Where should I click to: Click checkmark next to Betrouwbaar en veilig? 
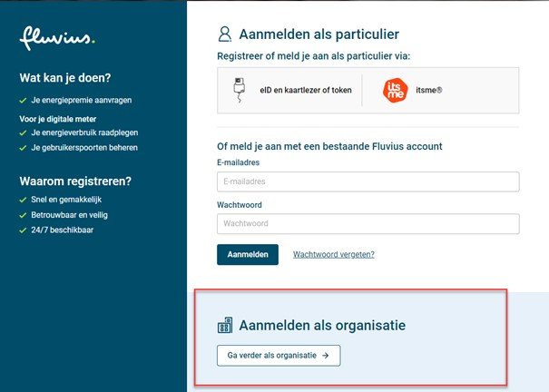[x=23, y=214]
